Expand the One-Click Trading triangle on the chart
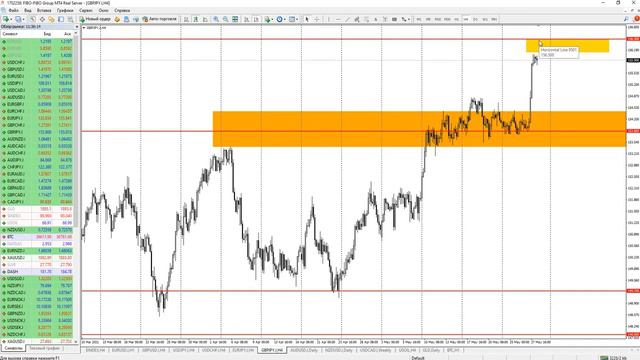 click(x=84, y=28)
